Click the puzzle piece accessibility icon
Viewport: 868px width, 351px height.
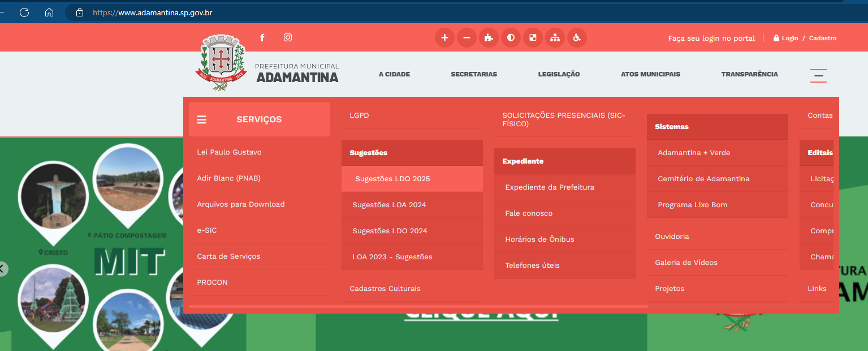tap(489, 38)
